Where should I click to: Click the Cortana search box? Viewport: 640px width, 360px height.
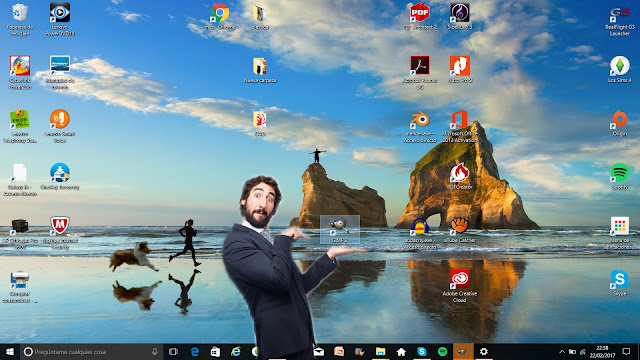[x=91, y=351]
